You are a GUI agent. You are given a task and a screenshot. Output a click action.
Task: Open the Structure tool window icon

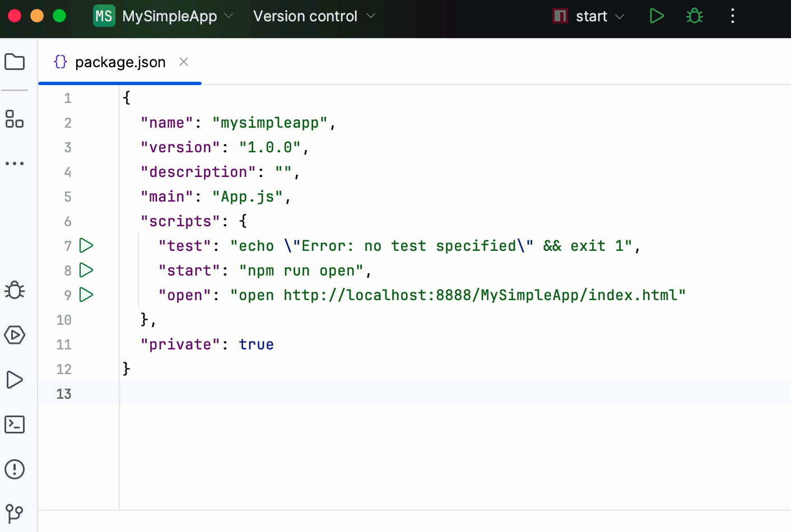click(x=15, y=119)
